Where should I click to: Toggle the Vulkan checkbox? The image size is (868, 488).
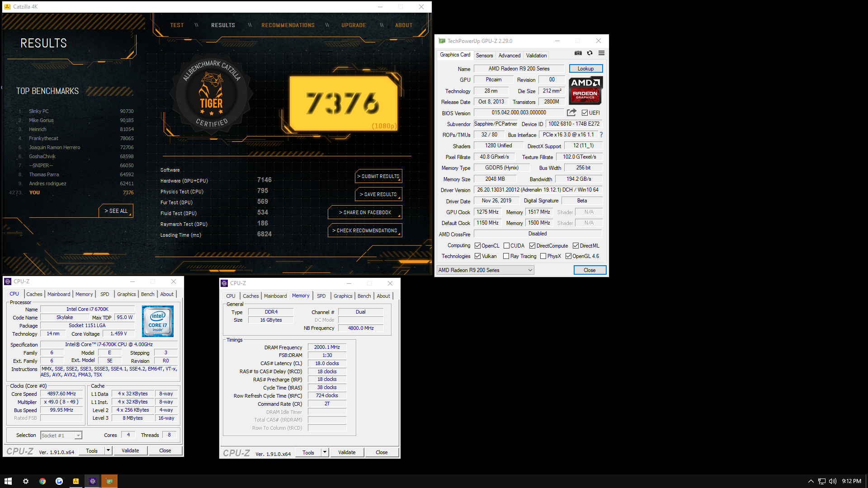click(x=477, y=256)
